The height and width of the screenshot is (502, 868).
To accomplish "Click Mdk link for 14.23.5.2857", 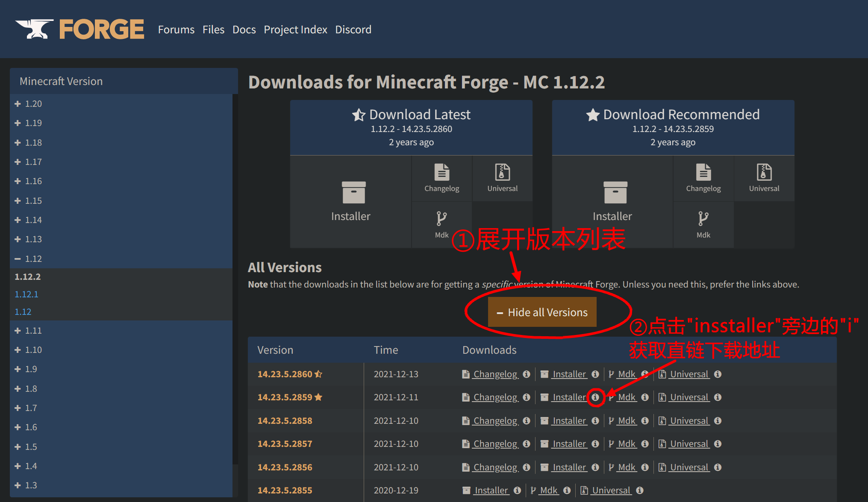I will tap(627, 444).
